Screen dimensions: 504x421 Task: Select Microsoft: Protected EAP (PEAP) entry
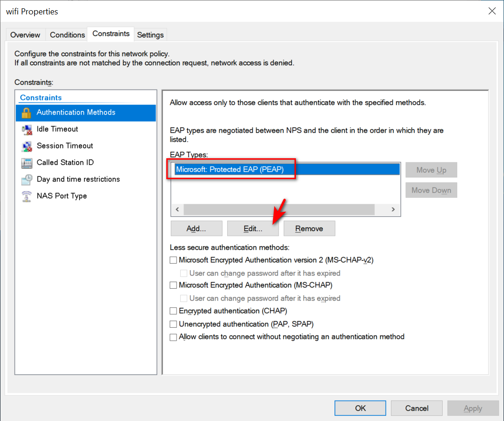(287, 169)
